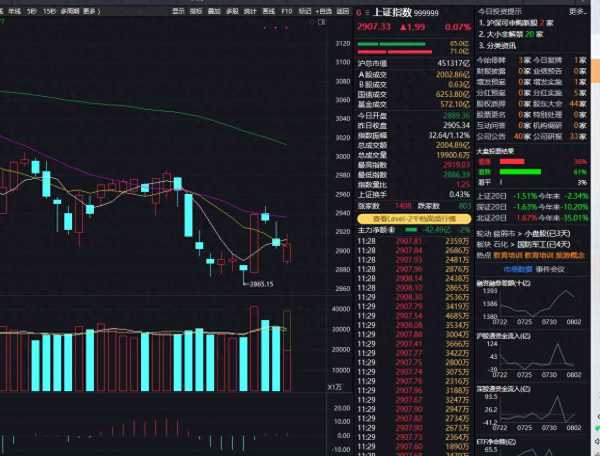This screenshot has width=600, height=456.
Task: Switch chart to 5秒 period
Action: click(x=32, y=11)
